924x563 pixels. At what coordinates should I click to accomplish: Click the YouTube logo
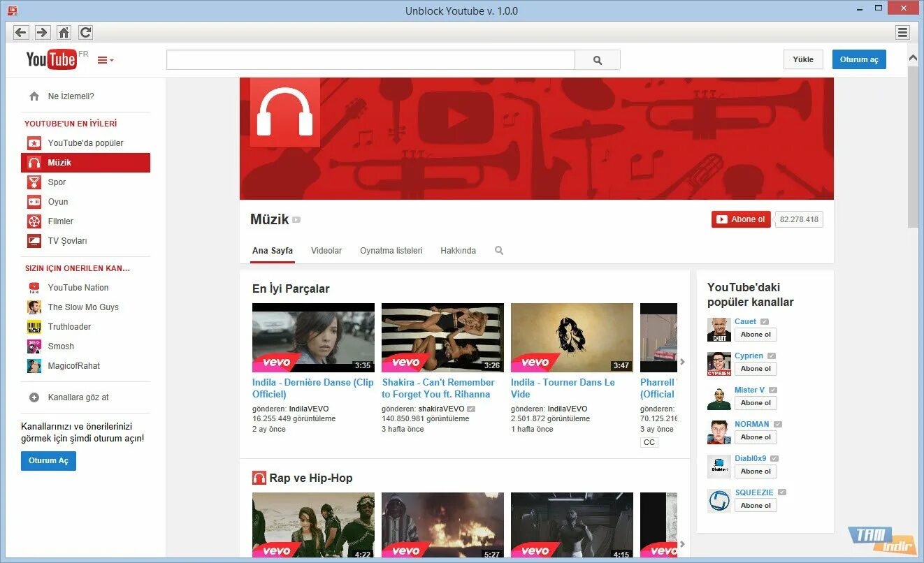pos(51,59)
